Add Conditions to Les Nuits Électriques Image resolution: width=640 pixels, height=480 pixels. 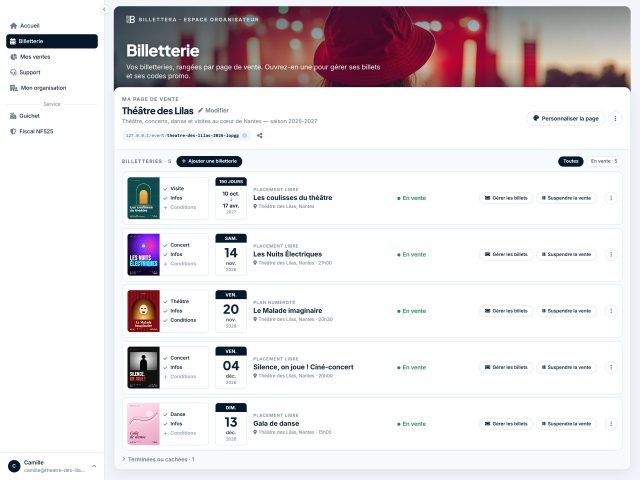(x=180, y=264)
